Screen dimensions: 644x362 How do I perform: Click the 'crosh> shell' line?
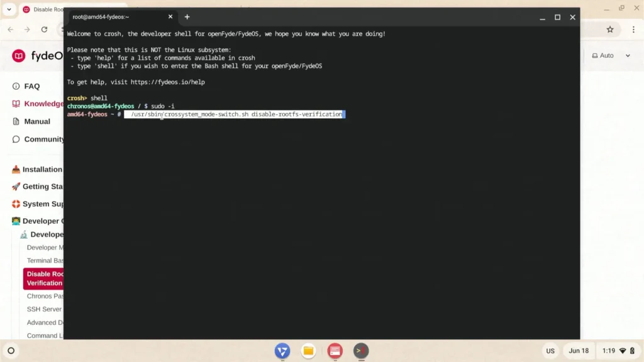click(87, 98)
